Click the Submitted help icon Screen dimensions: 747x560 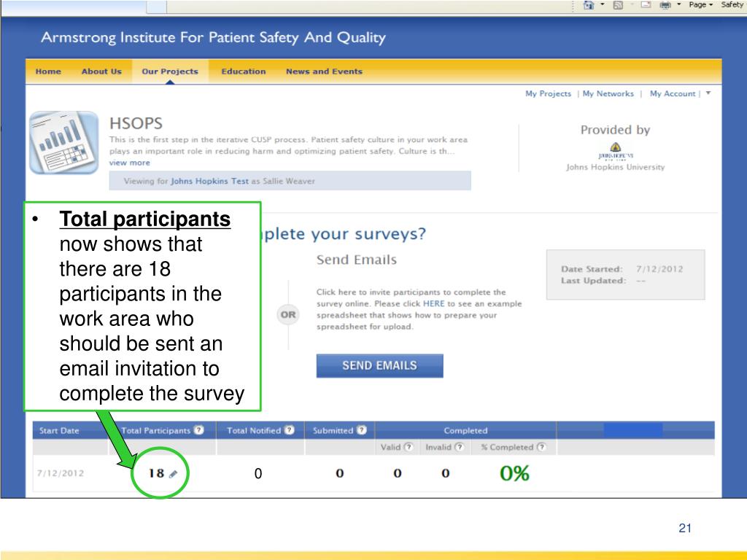pyautogui.click(x=362, y=430)
